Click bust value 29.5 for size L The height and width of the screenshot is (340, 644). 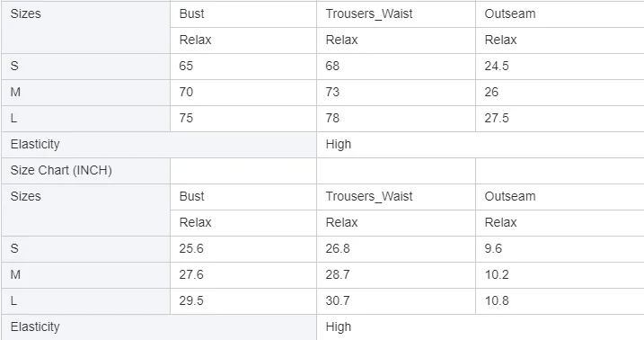243,301
